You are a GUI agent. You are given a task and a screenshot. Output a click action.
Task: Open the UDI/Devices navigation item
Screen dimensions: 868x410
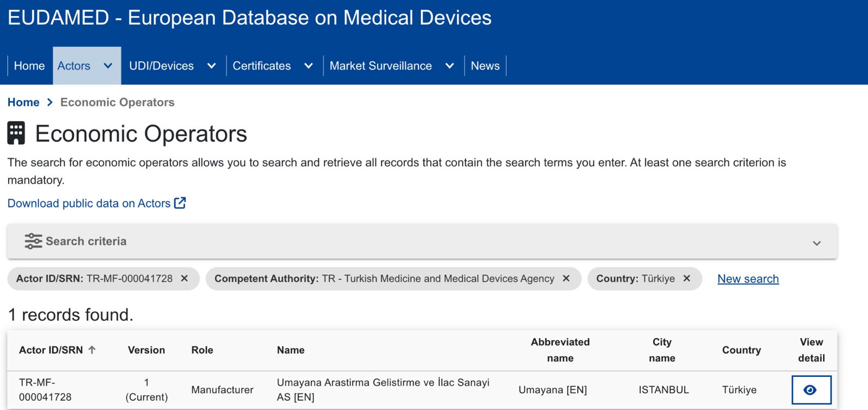(161, 66)
